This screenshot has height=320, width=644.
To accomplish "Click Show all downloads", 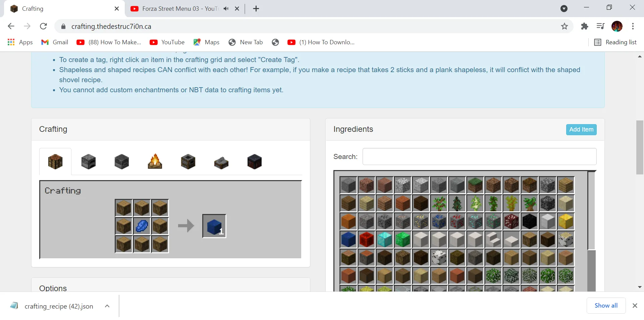I will (x=606, y=306).
